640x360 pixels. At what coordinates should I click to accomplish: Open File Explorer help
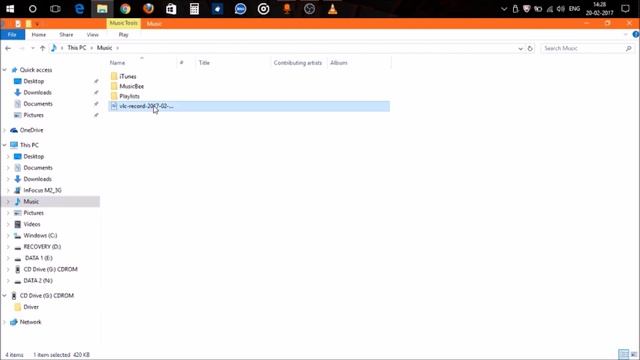[636, 35]
